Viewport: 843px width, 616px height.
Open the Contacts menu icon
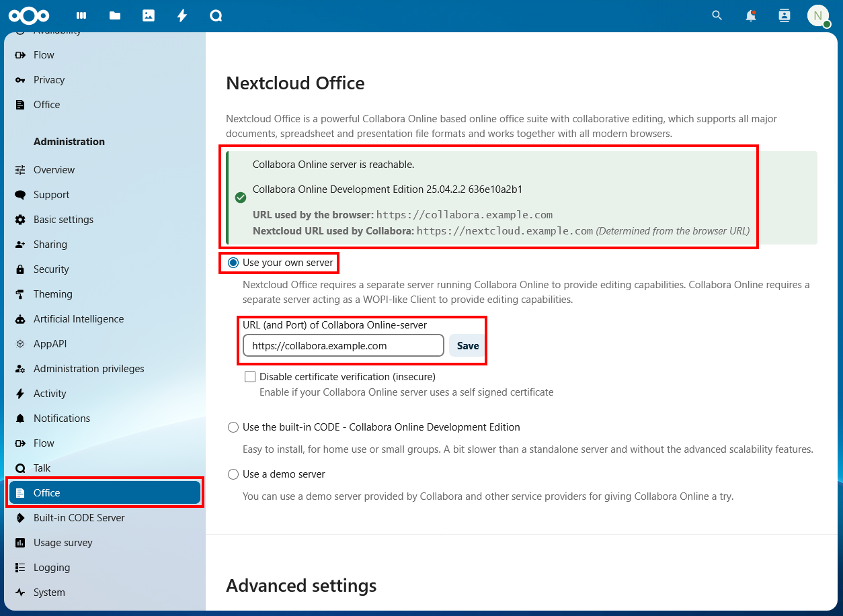pyautogui.click(x=785, y=15)
